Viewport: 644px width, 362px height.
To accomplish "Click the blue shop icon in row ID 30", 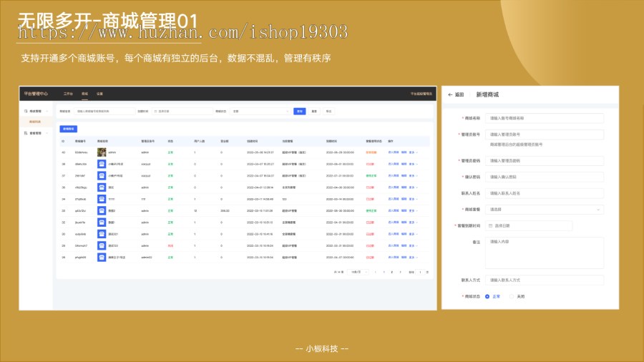I will [x=102, y=234].
